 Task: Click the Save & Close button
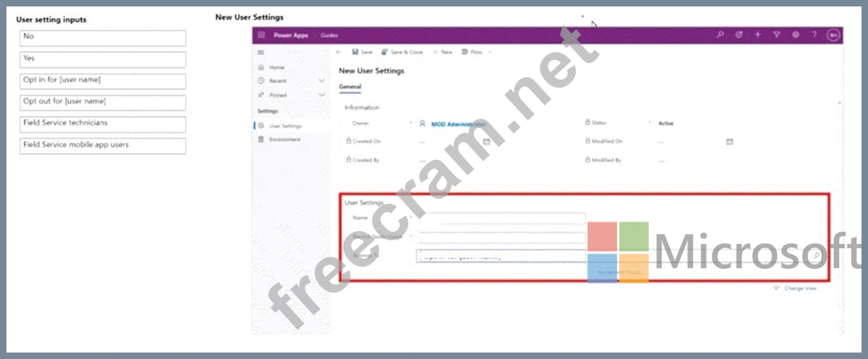(x=402, y=52)
